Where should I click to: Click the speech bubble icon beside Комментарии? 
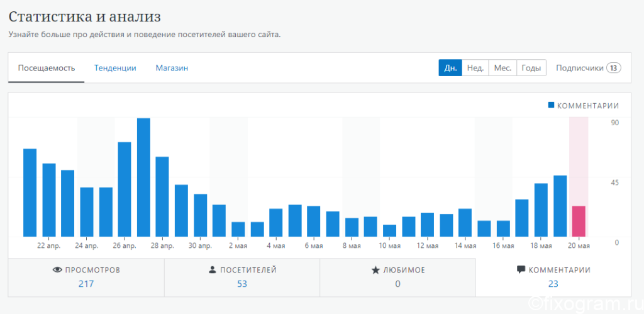(x=521, y=270)
